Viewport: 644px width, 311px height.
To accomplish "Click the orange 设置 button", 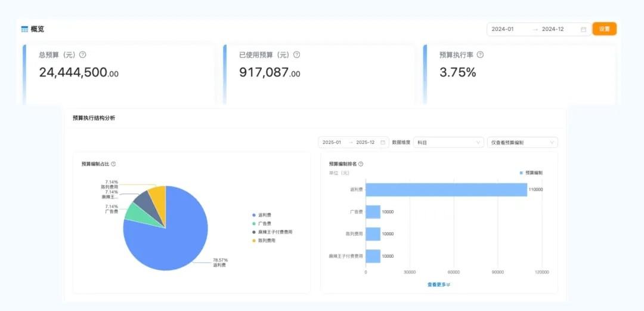I will (604, 29).
